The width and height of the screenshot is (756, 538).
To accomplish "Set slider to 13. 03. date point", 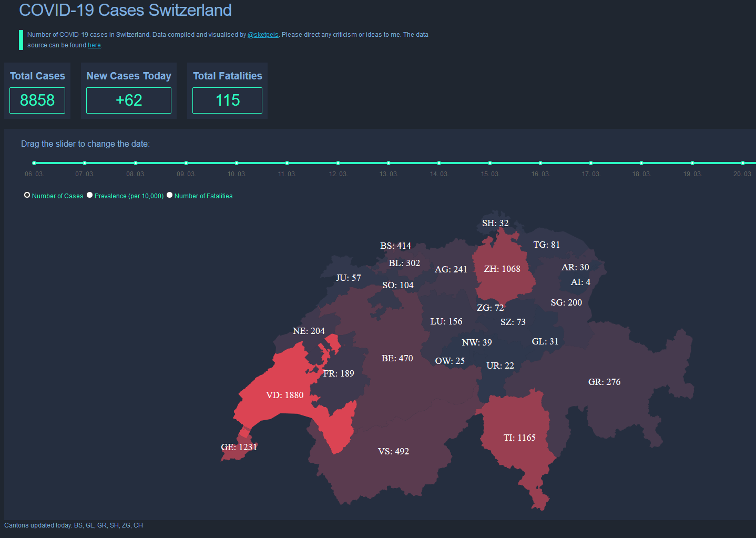I will tap(389, 163).
